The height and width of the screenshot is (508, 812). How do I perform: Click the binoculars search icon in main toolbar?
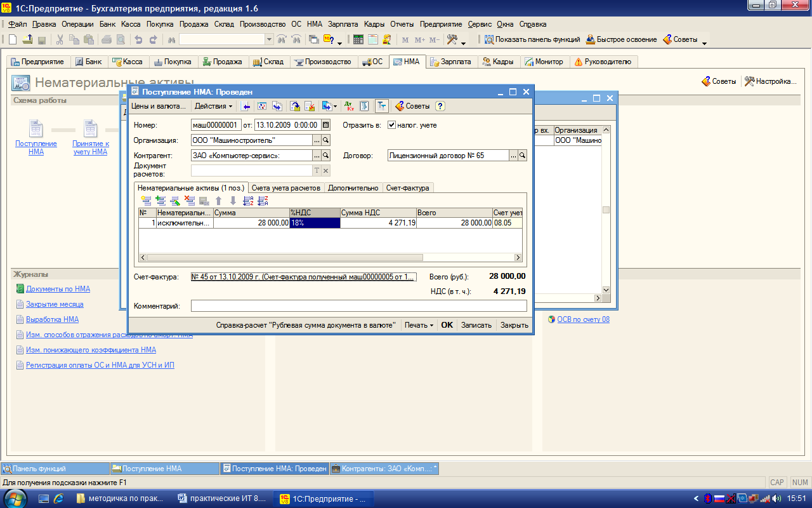click(171, 39)
